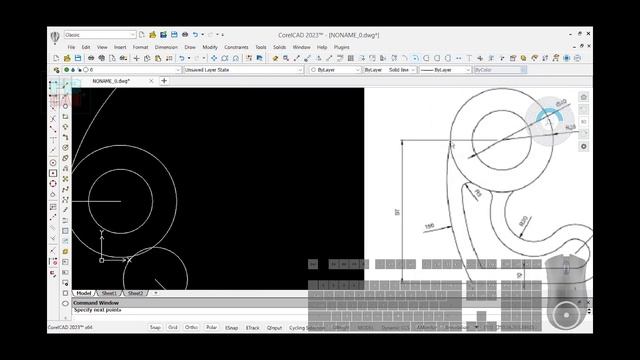Switch to the Sheet1 tab
The image size is (640, 360).
click(x=109, y=293)
